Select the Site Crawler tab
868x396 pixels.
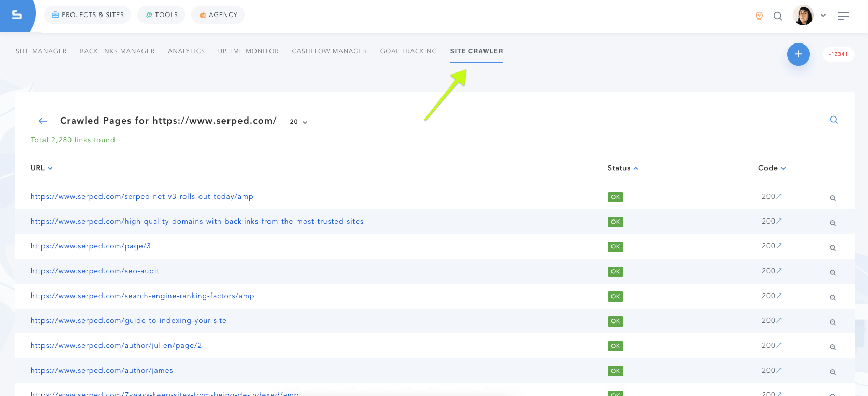click(477, 51)
